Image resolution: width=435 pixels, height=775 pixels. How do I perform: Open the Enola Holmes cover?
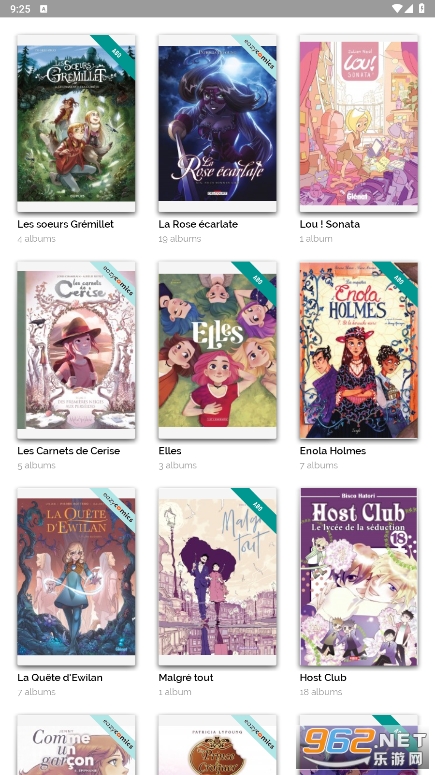pyautogui.click(x=359, y=350)
